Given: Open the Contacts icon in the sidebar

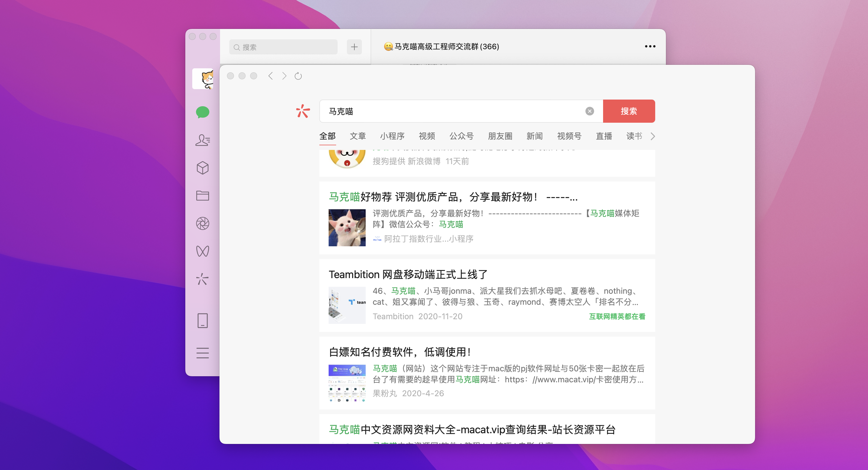Looking at the screenshot, I should (x=202, y=140).
